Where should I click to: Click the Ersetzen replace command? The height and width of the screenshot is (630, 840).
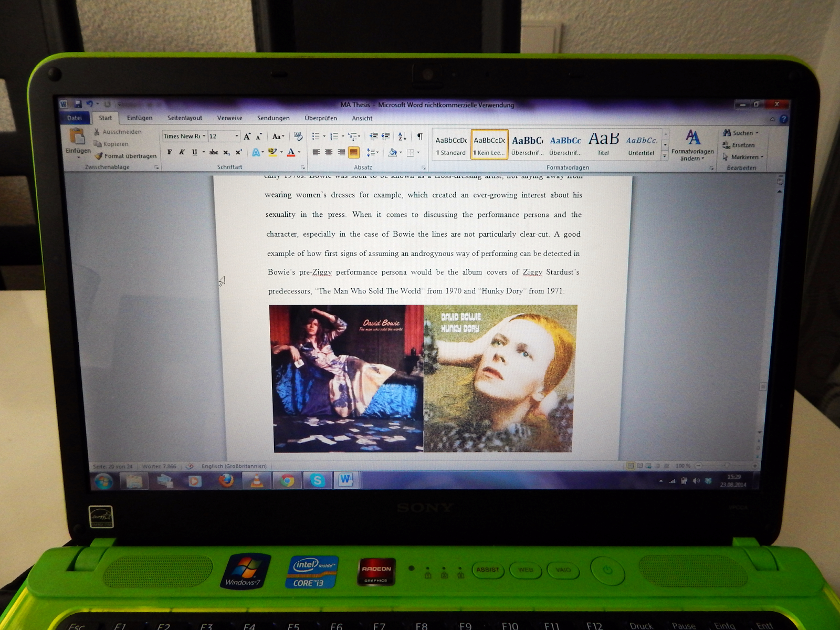[739, 145]
